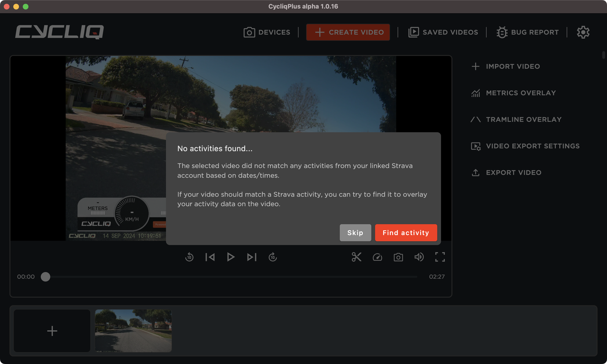Click the Metrics Overlay chart icon
This screenshot has width=607, height=364.
[x=475, y=93]
